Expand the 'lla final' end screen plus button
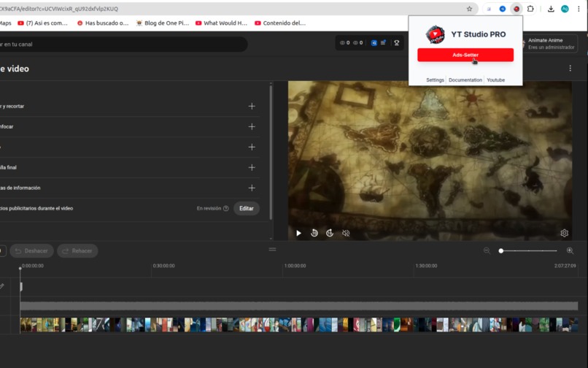588x368 pixels. [252, 167]
